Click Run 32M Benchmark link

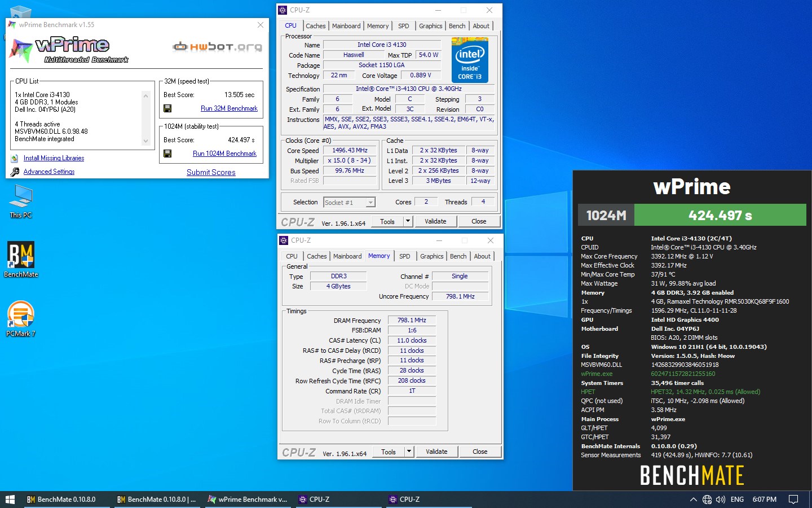pyautogui.click(x=229, y=108)
